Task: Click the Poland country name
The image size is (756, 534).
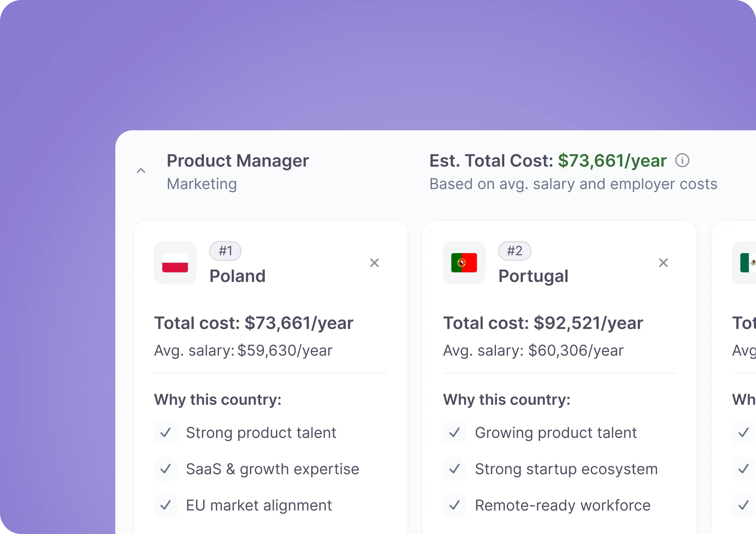Action: point(237,276)
